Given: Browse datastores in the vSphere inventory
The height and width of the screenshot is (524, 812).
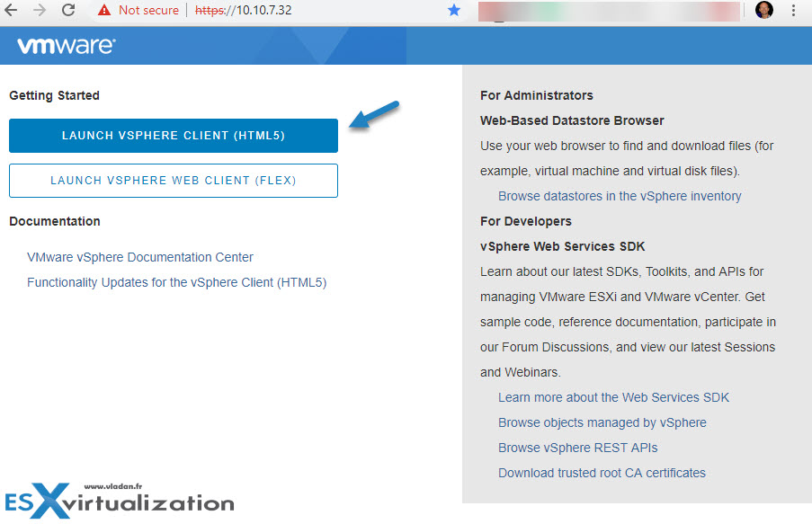Looking at the screenshot, I should click(x=620, y=196).
